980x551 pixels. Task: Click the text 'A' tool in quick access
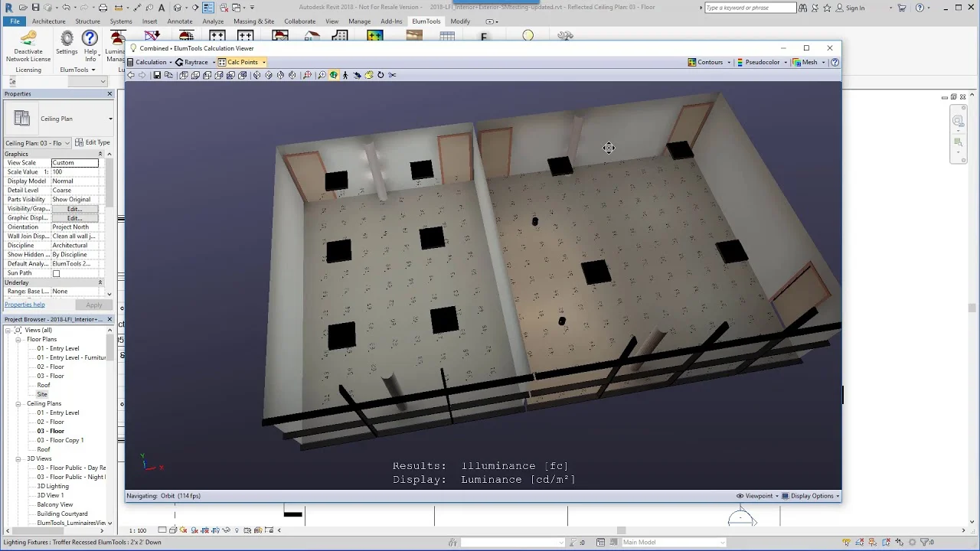(162, 8)
